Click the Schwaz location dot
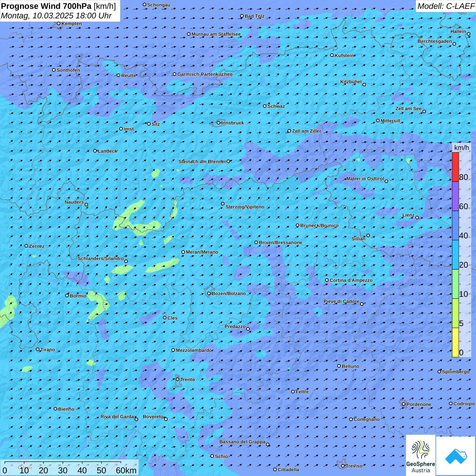 click(x=265, y=106)
